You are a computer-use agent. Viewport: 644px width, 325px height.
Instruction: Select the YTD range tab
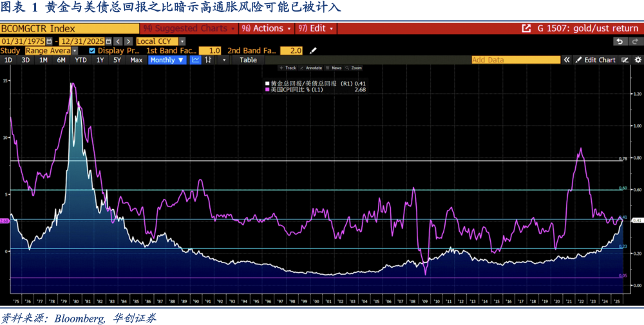pos(81,60)
